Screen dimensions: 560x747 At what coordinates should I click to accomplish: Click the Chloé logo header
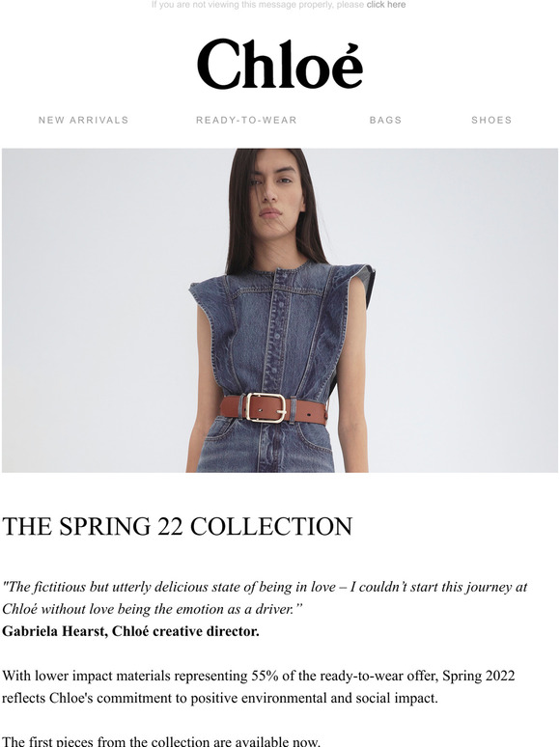click(280, 64)
